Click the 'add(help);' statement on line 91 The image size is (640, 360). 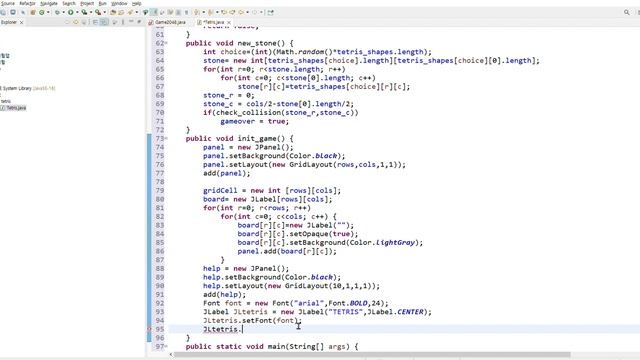(x=224, y=294)
